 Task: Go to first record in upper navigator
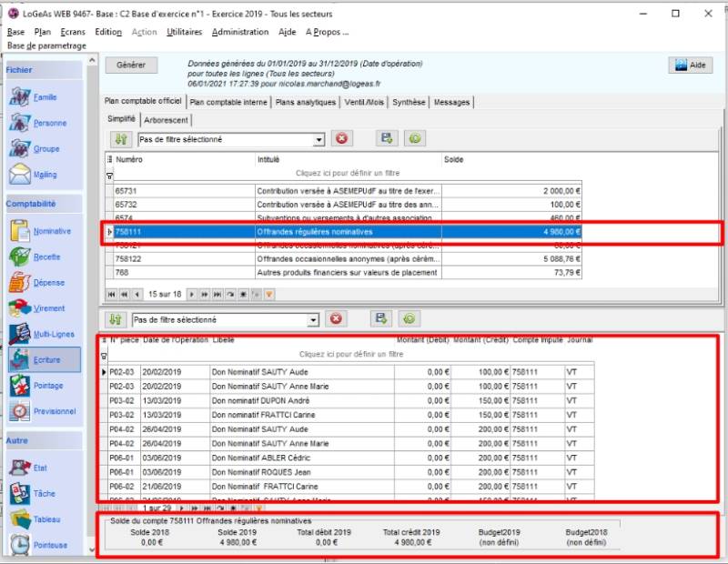tap(111, 295)
